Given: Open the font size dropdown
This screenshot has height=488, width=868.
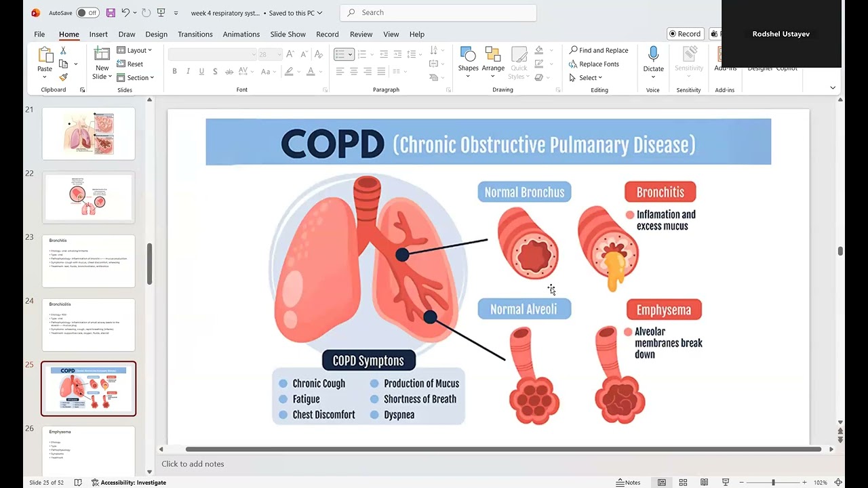Looking at the screenshot, I should click(280, 54).
